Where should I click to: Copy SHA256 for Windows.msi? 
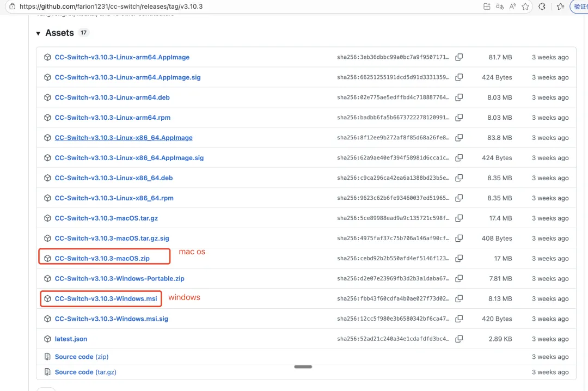pyautogui.click(x=459, y=298)
